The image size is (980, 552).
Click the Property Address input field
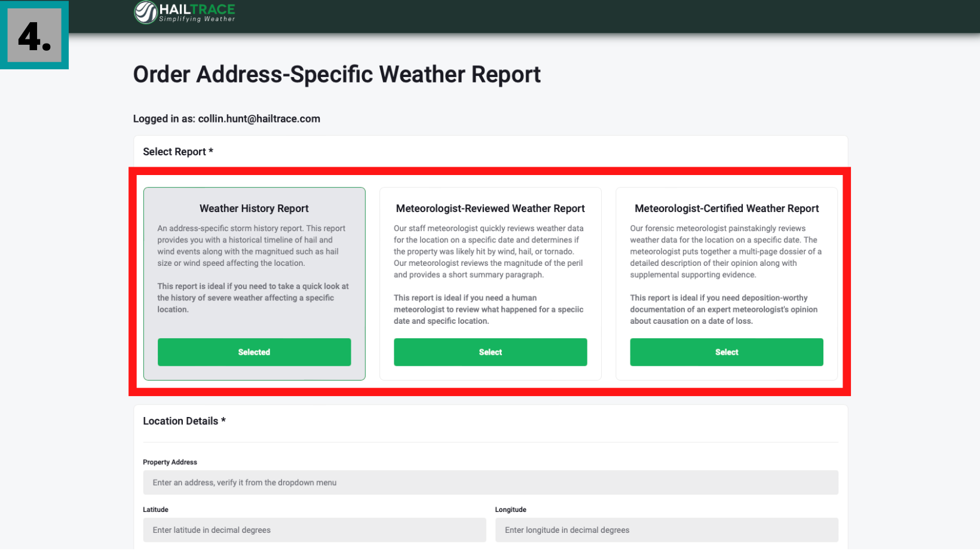tap(491, 482)
